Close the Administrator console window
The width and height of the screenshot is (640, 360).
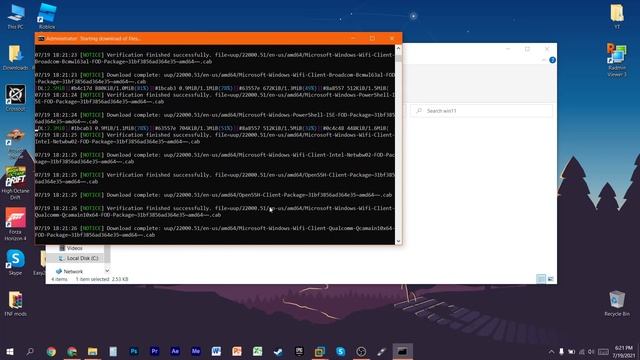pyautogui.click(x=392, y=38)
